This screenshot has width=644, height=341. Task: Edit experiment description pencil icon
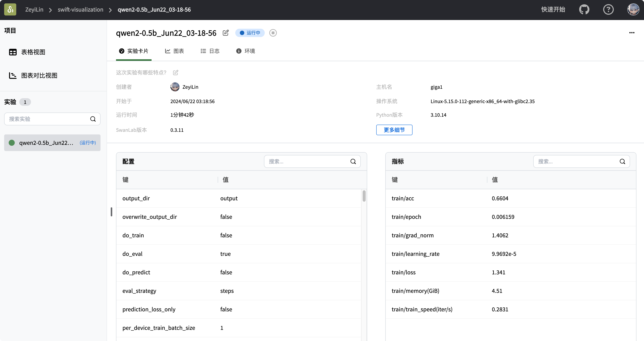[x=176, y=73]
